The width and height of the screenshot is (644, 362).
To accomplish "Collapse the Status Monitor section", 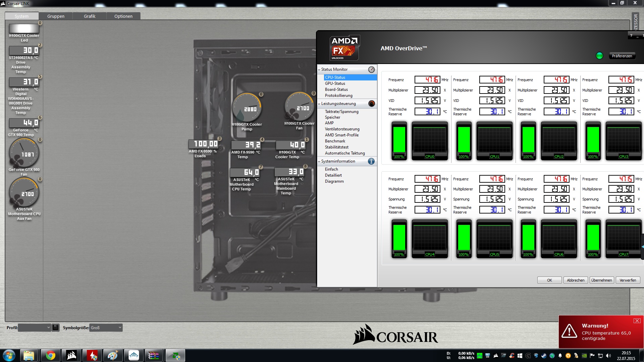I will (319, 69).
